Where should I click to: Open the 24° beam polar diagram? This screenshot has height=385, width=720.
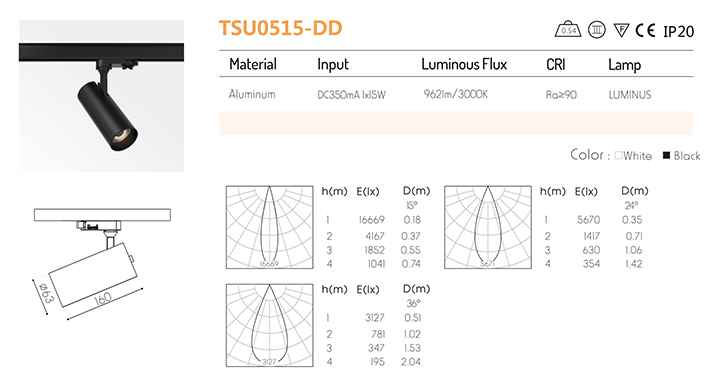tap(488, 227)
